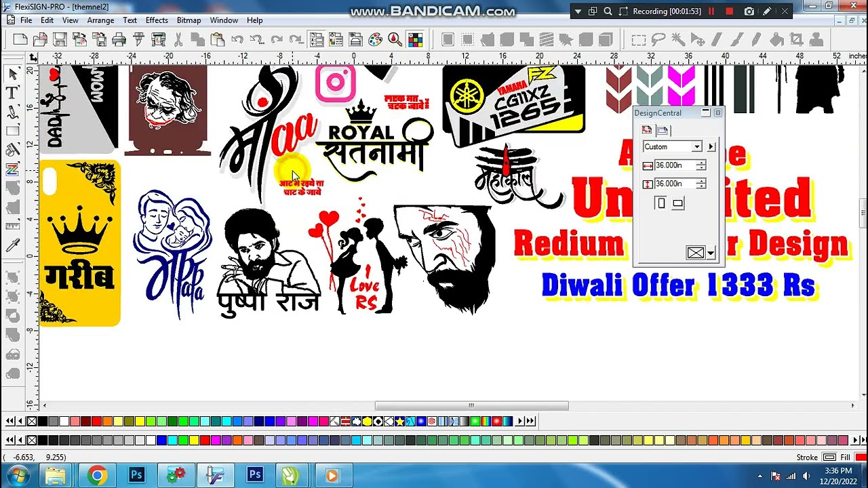Click the Paste clipboard icon
The width and height of the screenshot is (868, 488).
coord(217,39)
